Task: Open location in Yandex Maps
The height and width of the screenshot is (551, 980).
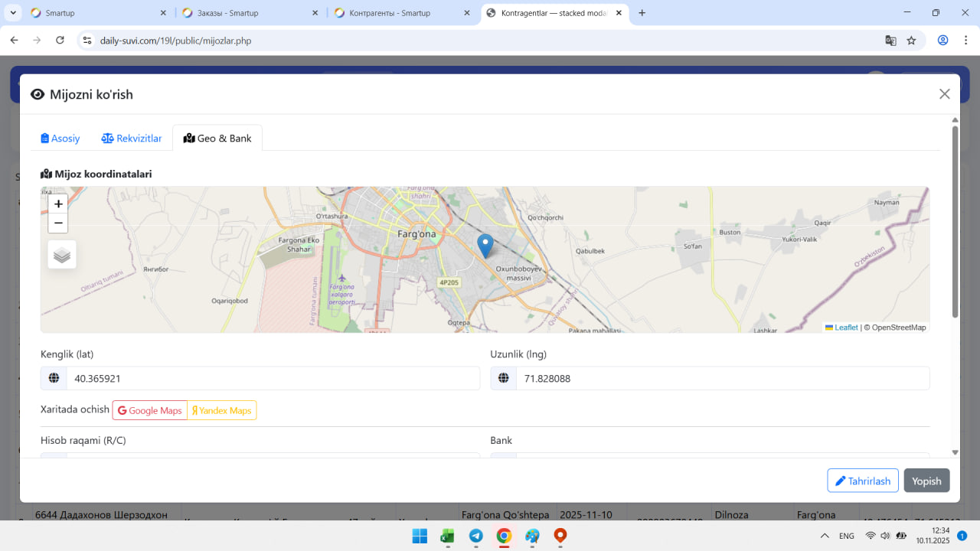Action: tap(222, 410)
